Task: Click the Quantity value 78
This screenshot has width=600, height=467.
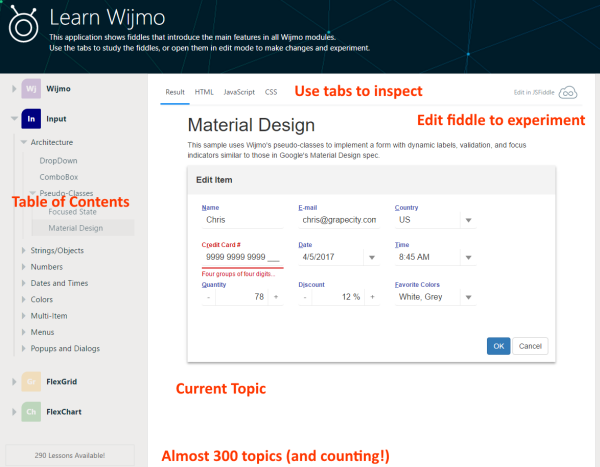Action: point(242,297)
